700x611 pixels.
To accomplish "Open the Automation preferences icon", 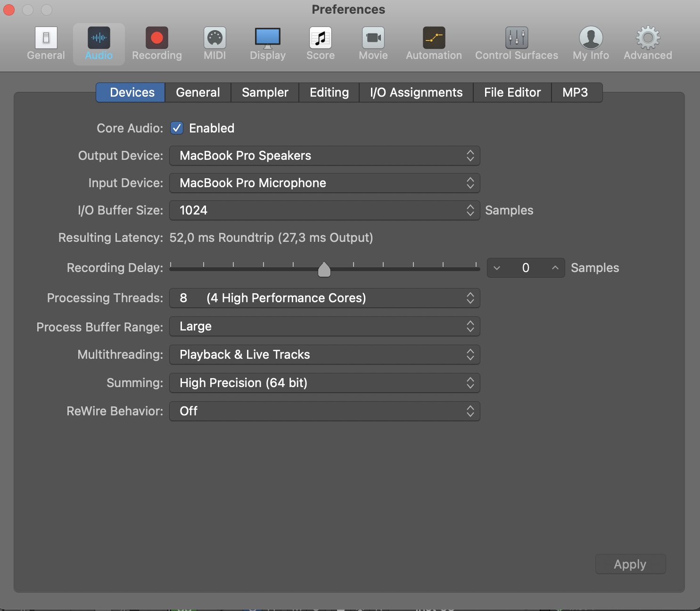I will point(434,38).
